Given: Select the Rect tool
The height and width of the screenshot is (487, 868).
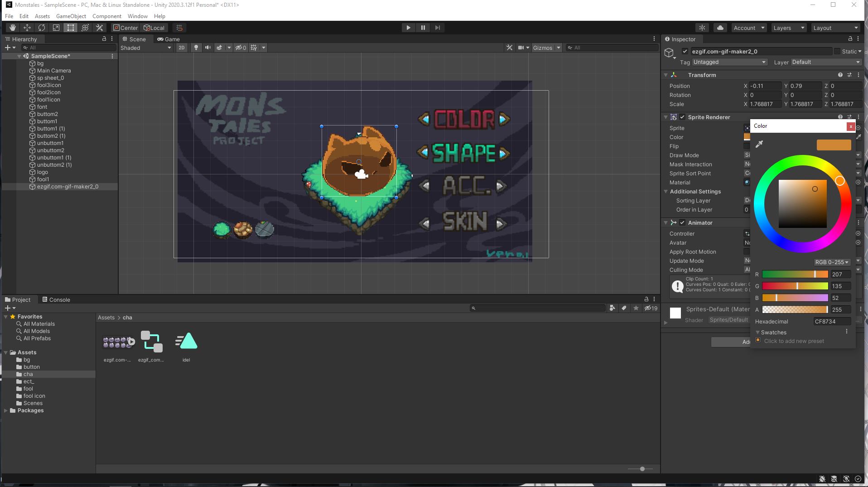Looking at the screenshot, I should click(x=71, y=28).
